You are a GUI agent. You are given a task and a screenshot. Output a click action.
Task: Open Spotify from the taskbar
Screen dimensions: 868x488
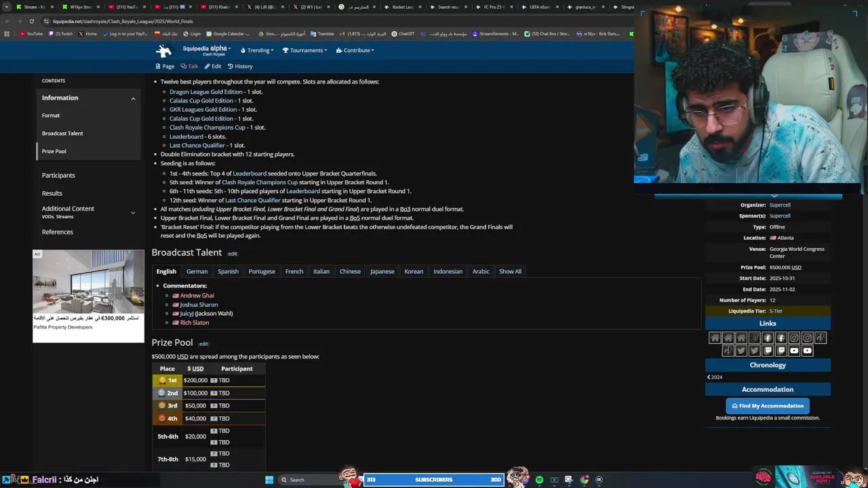539,480
